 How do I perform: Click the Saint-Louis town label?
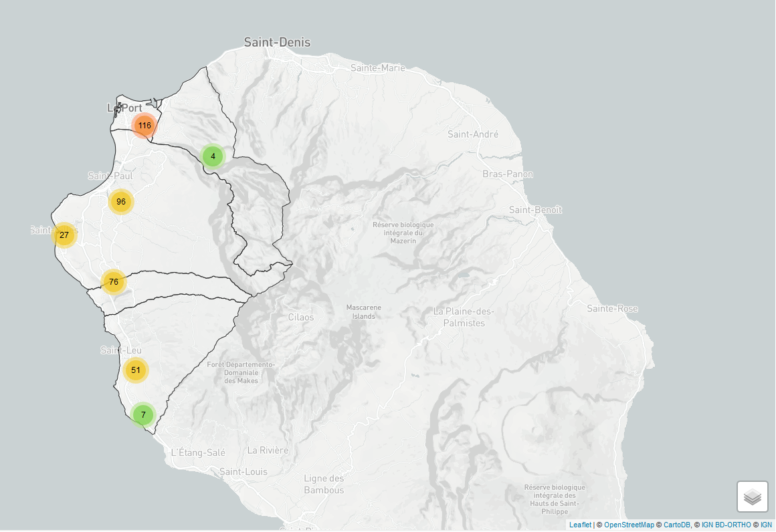pos(243,472)
